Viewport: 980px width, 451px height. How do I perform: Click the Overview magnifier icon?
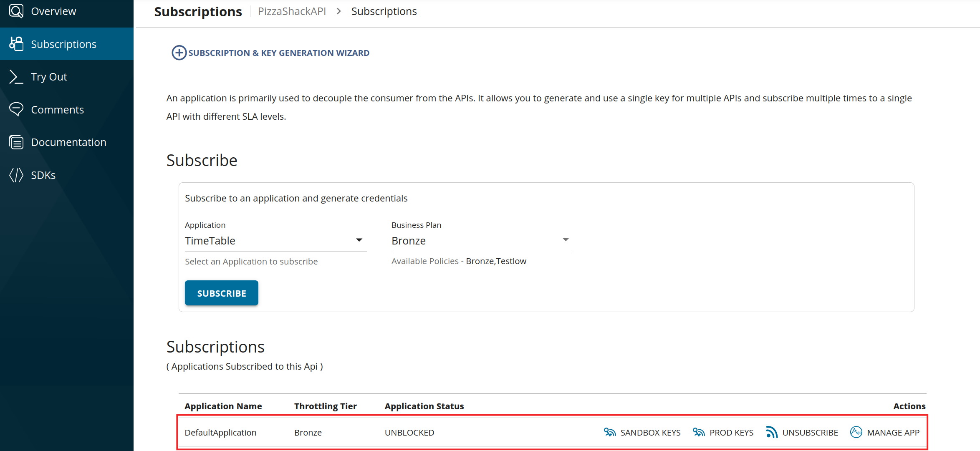point(16,11)
